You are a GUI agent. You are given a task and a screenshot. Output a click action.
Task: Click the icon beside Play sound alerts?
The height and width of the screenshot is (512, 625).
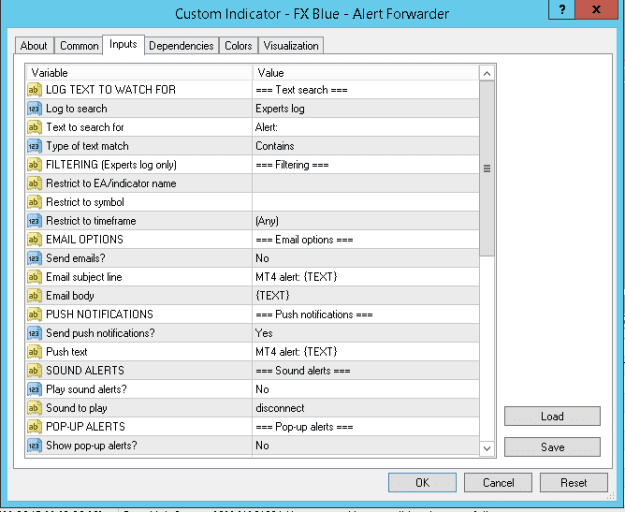34,389
